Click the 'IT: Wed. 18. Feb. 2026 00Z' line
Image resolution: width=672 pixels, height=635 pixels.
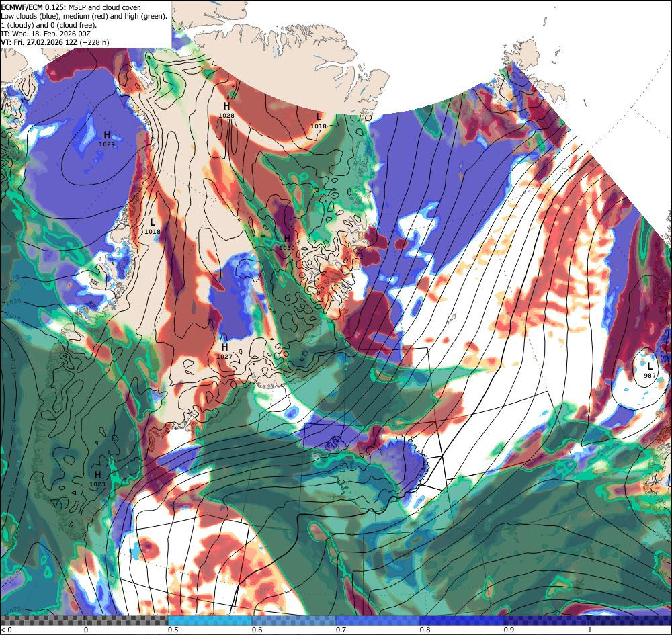tap(46, 34)
